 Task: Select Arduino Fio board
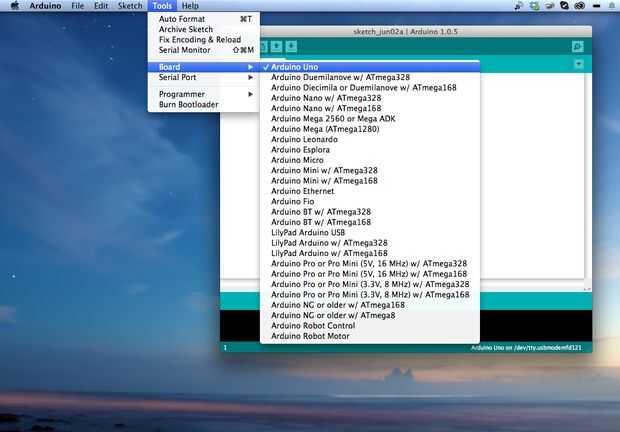[x=370, y=202]
